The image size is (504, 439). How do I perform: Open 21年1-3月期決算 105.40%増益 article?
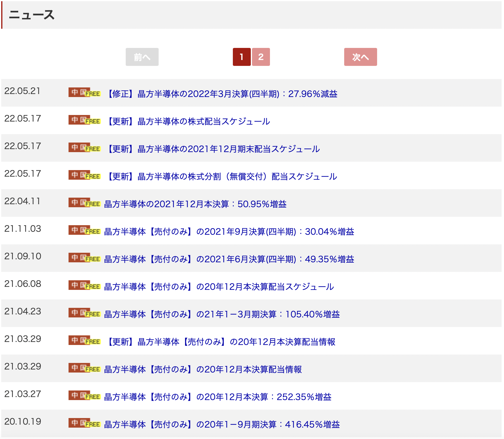tap(222, 314)
